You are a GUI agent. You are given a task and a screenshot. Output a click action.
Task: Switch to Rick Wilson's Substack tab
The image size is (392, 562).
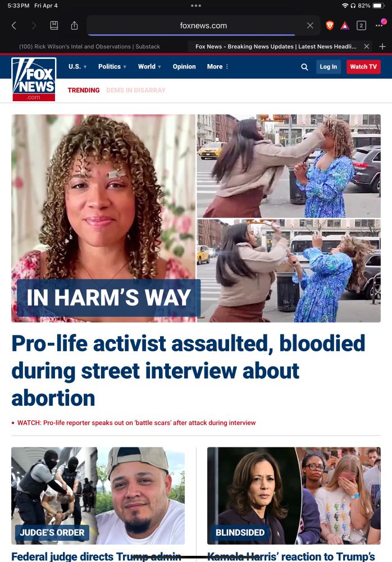click(x=90, y=47)
